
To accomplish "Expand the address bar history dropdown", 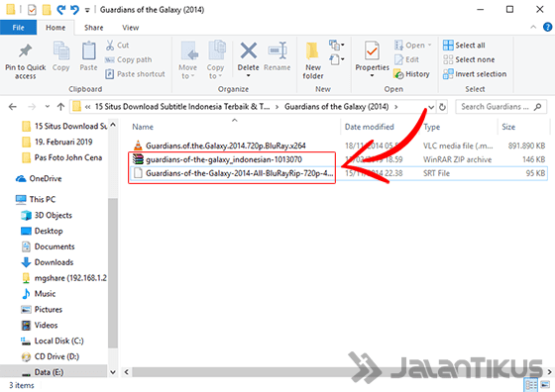I will coord(431,107).
